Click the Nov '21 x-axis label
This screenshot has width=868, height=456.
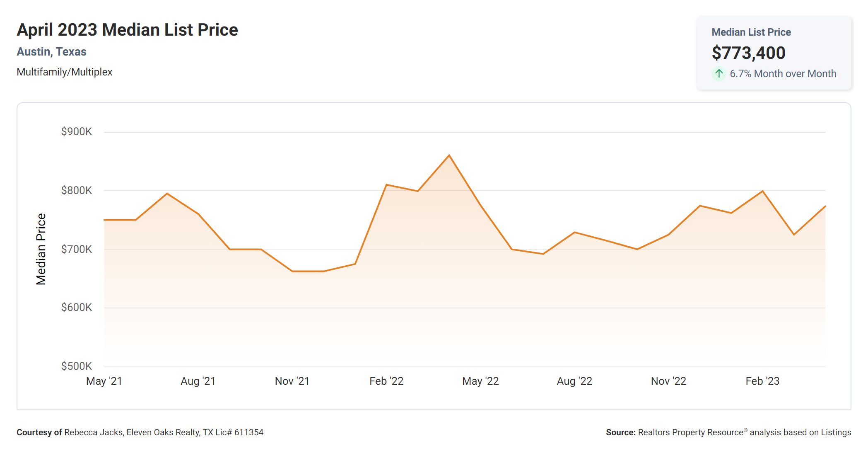tap(292, 381)
